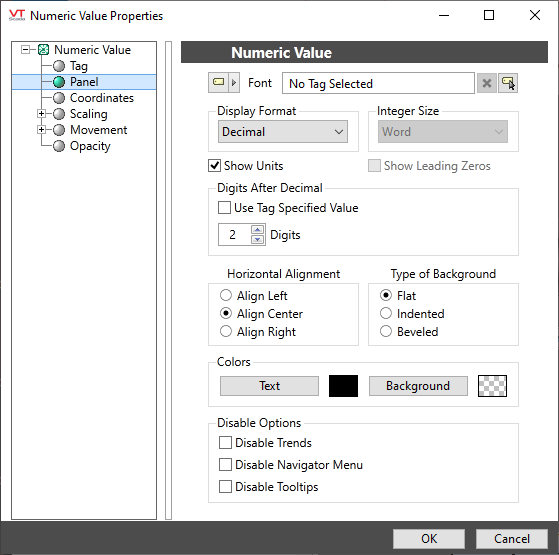Confirm changes with the OK button

pyautogui.click(x=429, y=539)
